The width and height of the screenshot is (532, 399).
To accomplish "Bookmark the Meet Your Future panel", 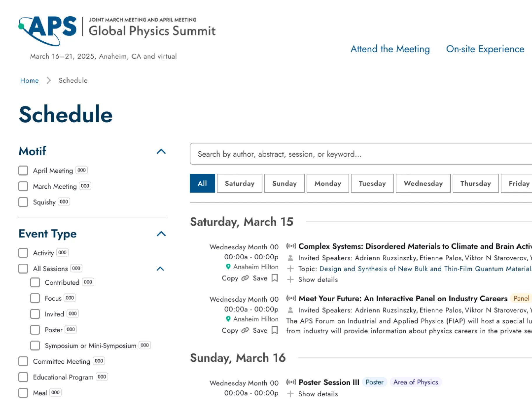I will pos(274,330).
